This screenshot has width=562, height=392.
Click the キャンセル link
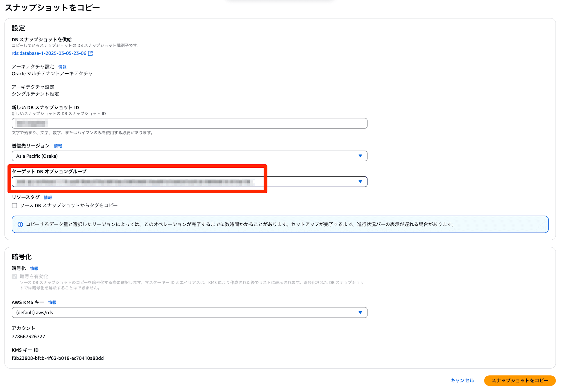462,380
